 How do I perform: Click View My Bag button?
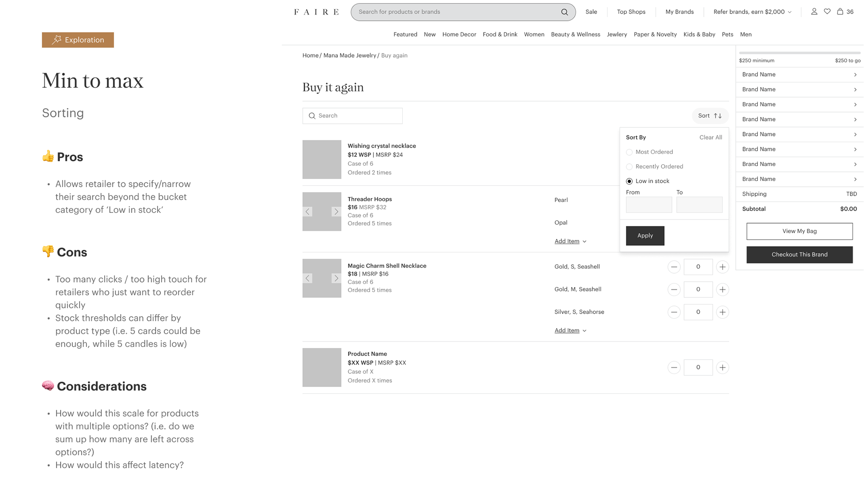pyautogui.click(x=799, y=231)
